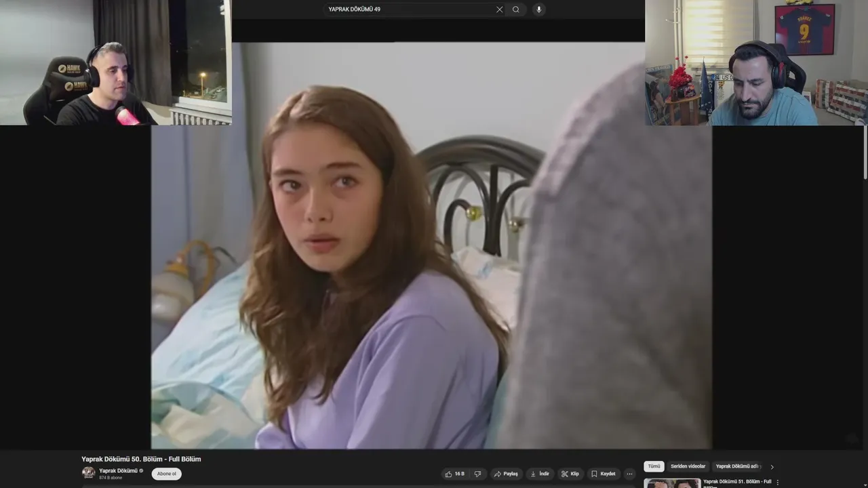Click the video title Yaprak Dökümü 50. Bölüm
This screenshot has height=488, width=868.
click(x=141, y=459)
